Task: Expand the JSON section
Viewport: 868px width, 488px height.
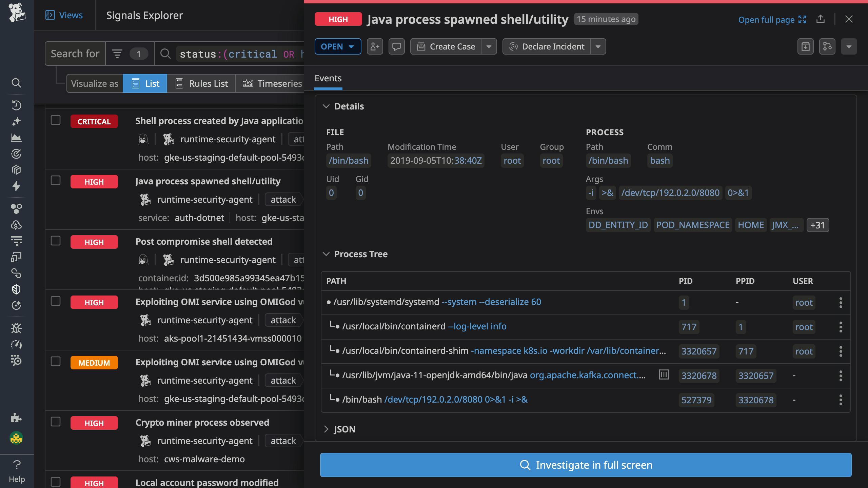Action: (327, 429)
